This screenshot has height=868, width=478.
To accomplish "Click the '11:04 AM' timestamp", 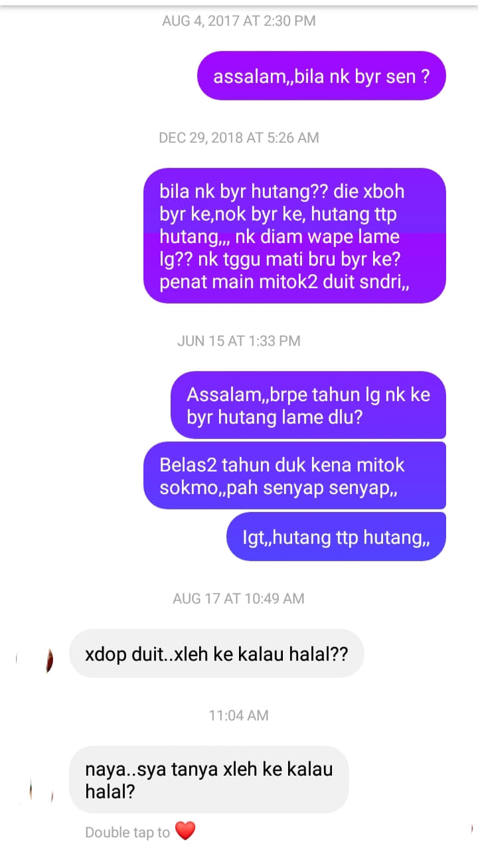I will [x=239, y=715].
